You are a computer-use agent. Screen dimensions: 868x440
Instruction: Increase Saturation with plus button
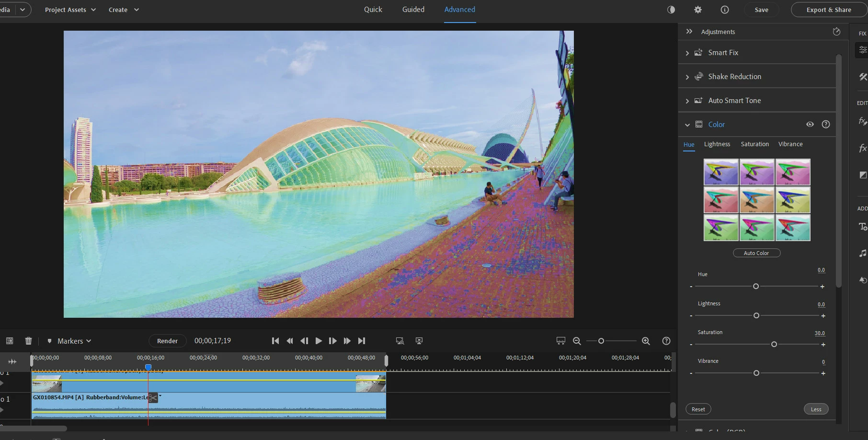[x=823, y=345]
